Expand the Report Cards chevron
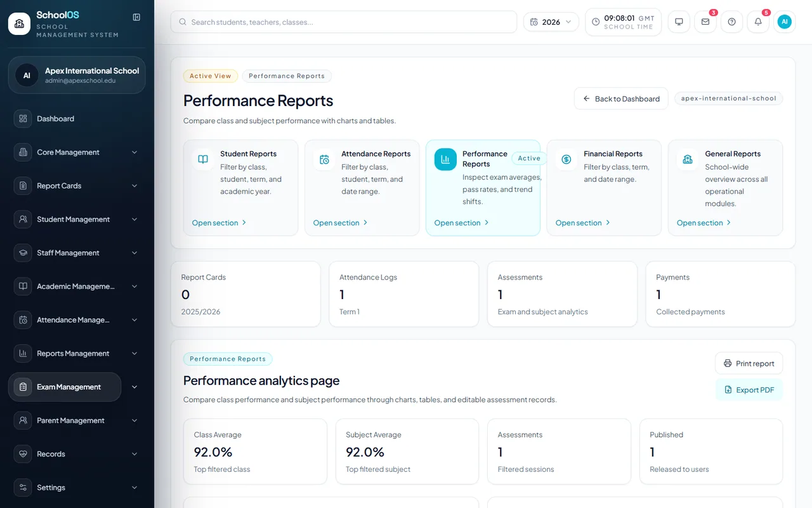The width and height of the screenshot is (812, 508). (x=134, y=186)
